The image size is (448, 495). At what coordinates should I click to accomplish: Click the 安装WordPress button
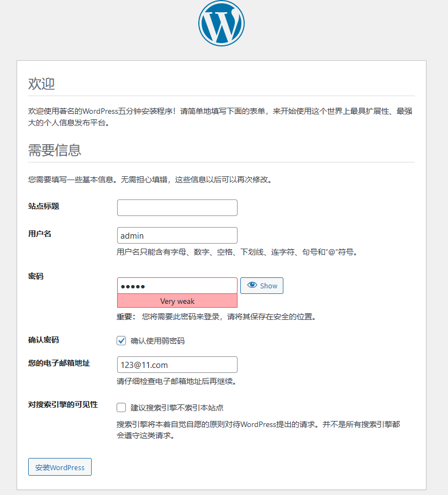point(59,467)
